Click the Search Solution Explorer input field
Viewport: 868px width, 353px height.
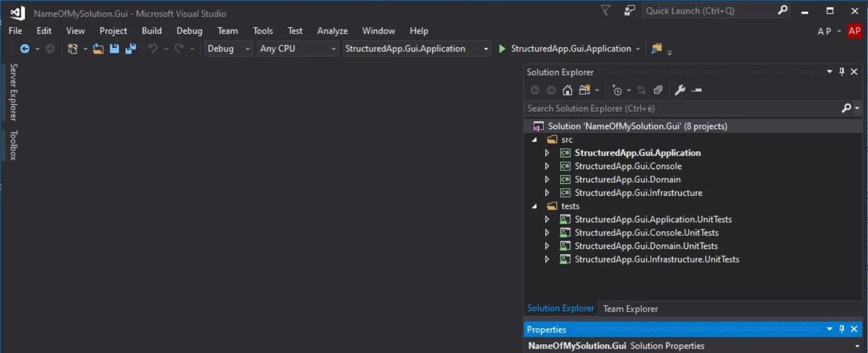pyautogui.click(x=651, y=108)
